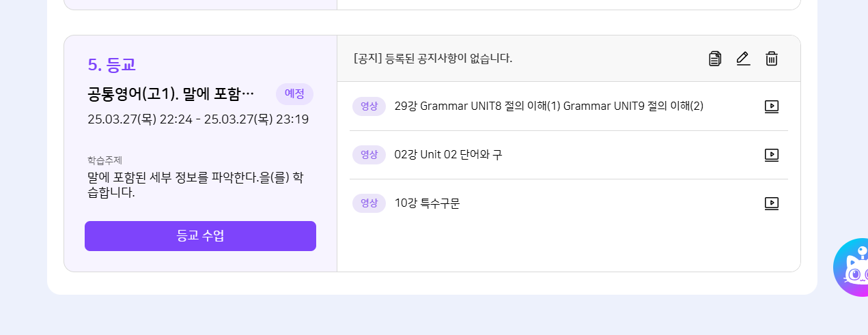This screenshot has height=335, width=868.
Task: Click the 25.03.27 class schedule time
Action: pos(198,119)
